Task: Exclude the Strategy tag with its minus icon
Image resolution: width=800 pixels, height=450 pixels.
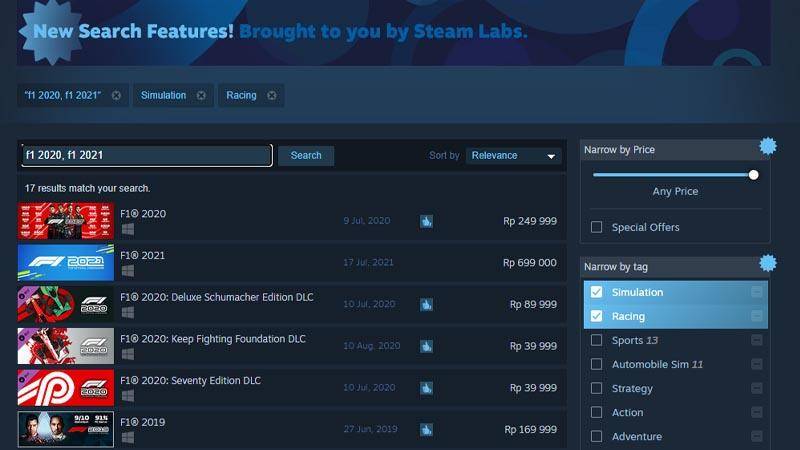Action: (757, 388)
